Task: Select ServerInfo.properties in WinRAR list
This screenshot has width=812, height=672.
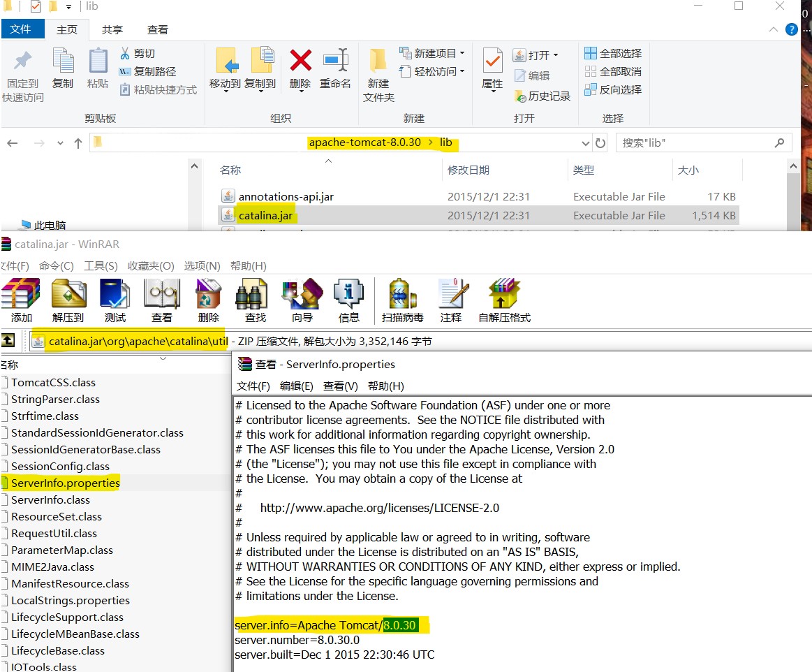Action: pos(65,483)
